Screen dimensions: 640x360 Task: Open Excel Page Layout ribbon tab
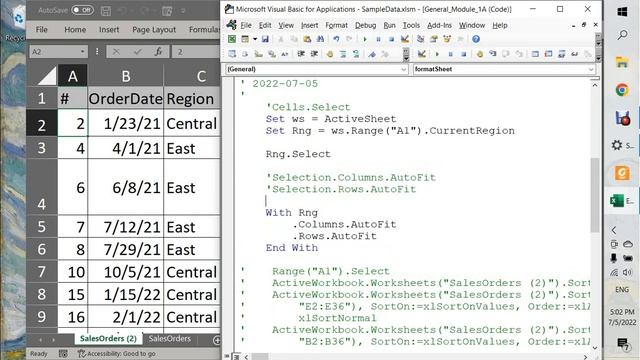(x=154, y=29)
